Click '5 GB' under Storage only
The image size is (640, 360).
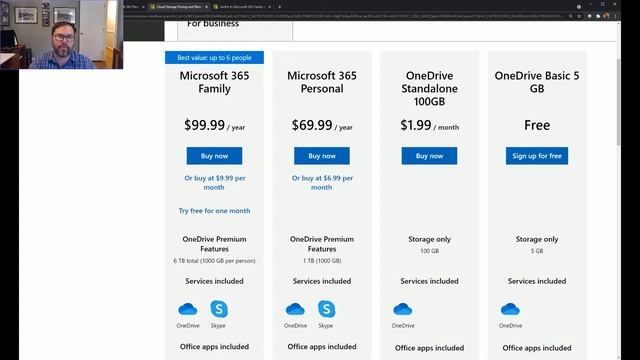(537, 251)
